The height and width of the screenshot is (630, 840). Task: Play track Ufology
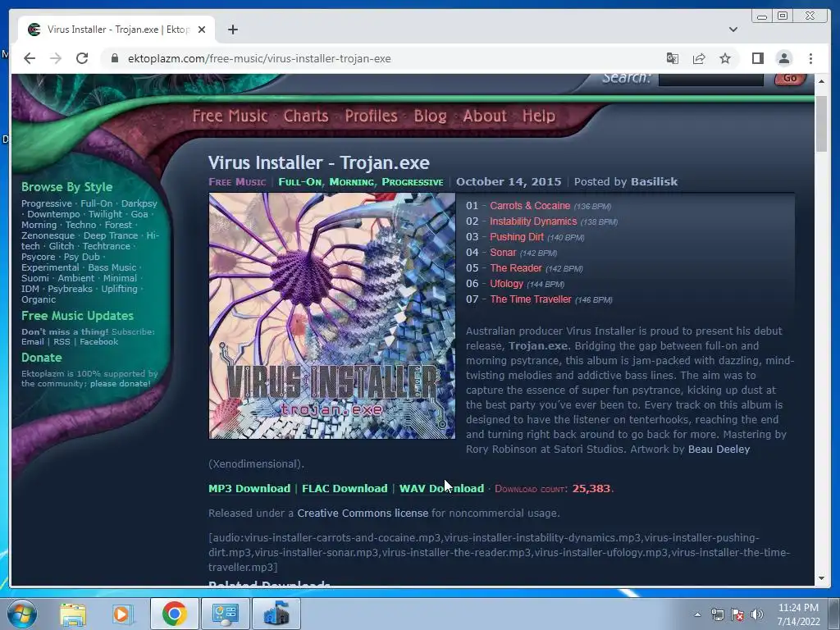click(506, 283)
